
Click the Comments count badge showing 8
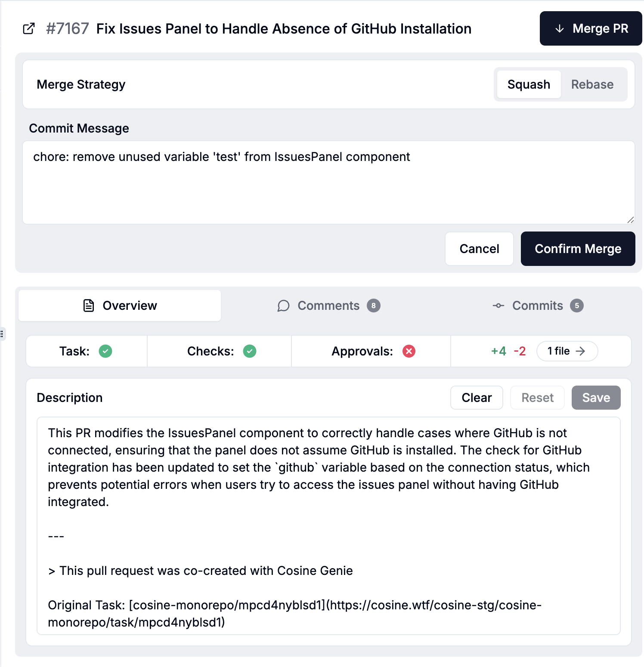pyautogui.click(x=374, y=306)
